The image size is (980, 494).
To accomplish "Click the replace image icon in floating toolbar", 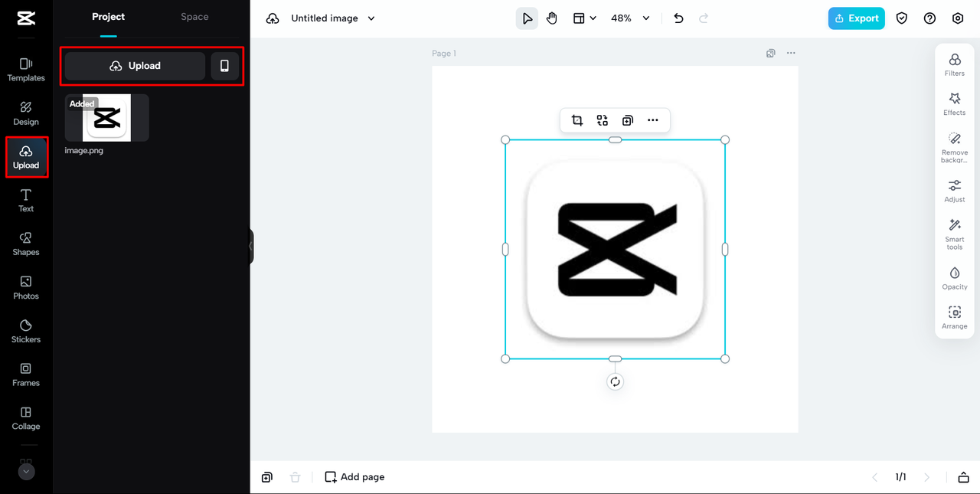I will click(x=603, y=120).
